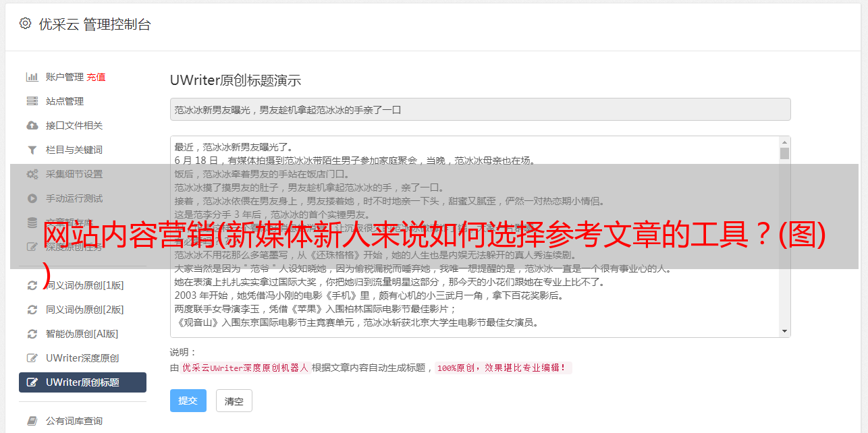The width and height of the screenshot is (868, 433).
Task: Click the textarea scrollbar down arrow
Action: [x=784, y=331]
